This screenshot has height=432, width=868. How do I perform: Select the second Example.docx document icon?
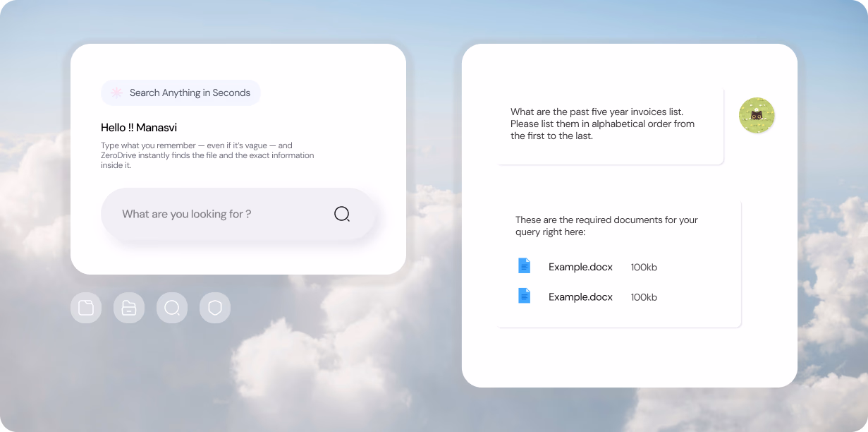point(524,295)
